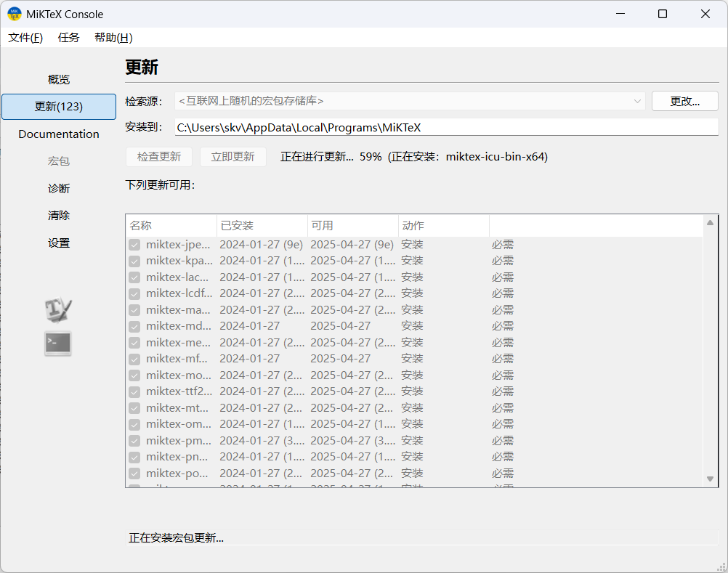Open the 设置 sidebar page
The image size is (728, 573).
pyautogui.click(x=59, y=243)
